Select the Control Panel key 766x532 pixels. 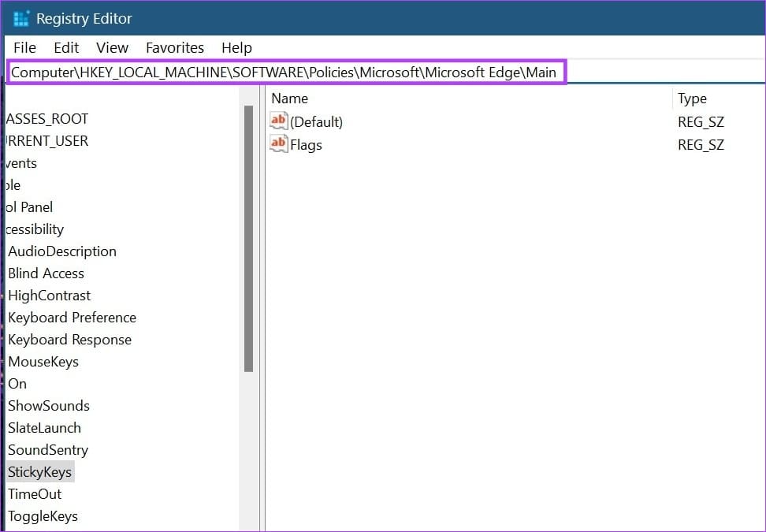29,207
